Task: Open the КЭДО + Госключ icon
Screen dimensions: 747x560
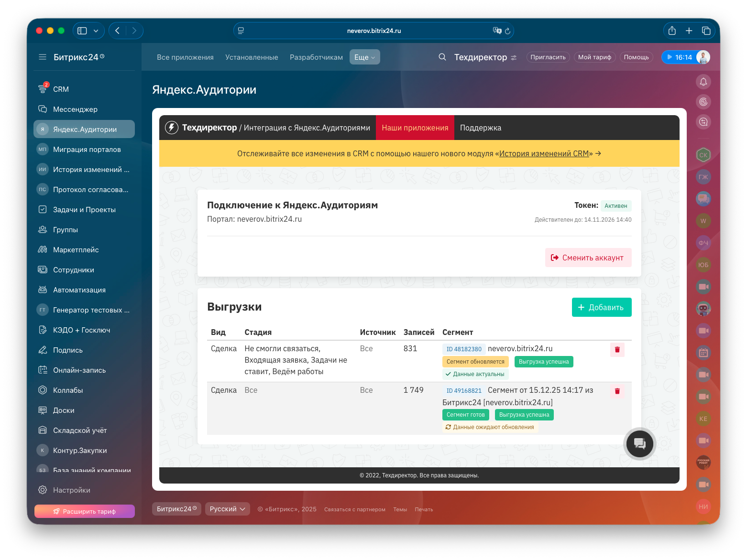Action: click(x=43, y=330)
